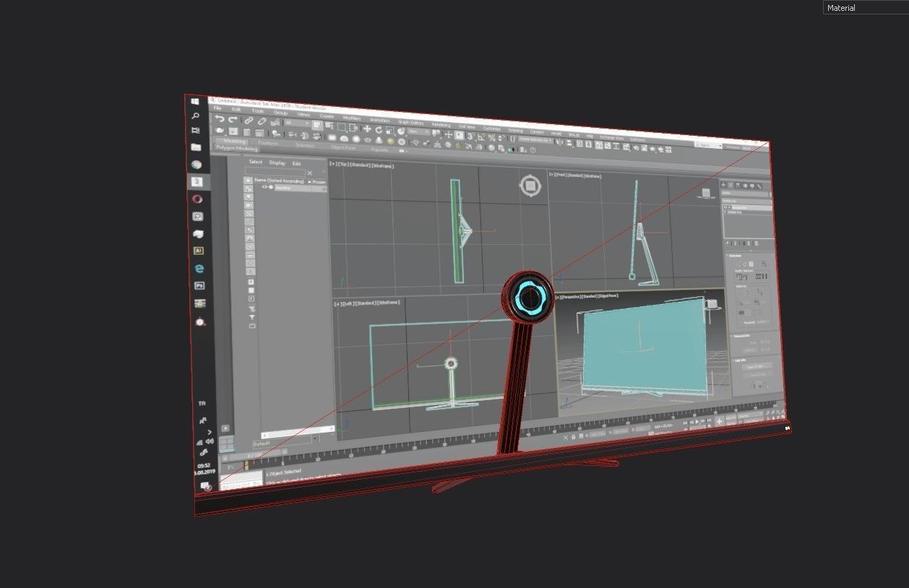Click the Unlink Selection broken-chain icon

click(262, 121)
